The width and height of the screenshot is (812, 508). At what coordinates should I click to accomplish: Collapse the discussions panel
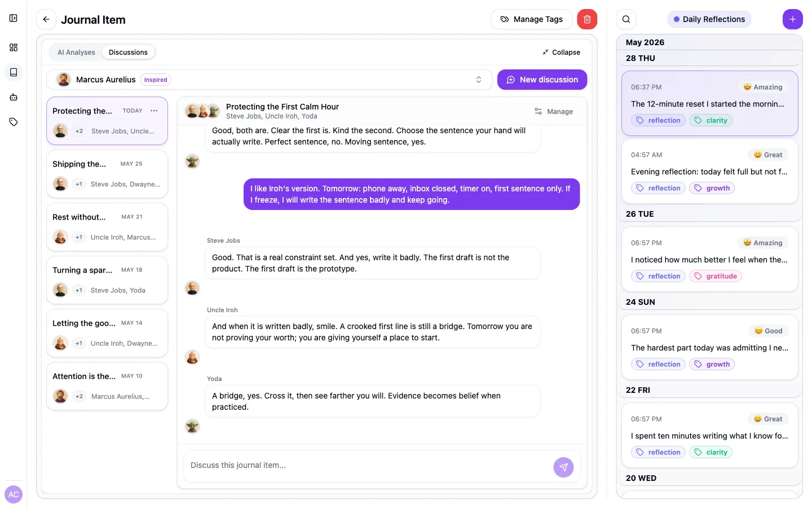[x=561, y=52]
